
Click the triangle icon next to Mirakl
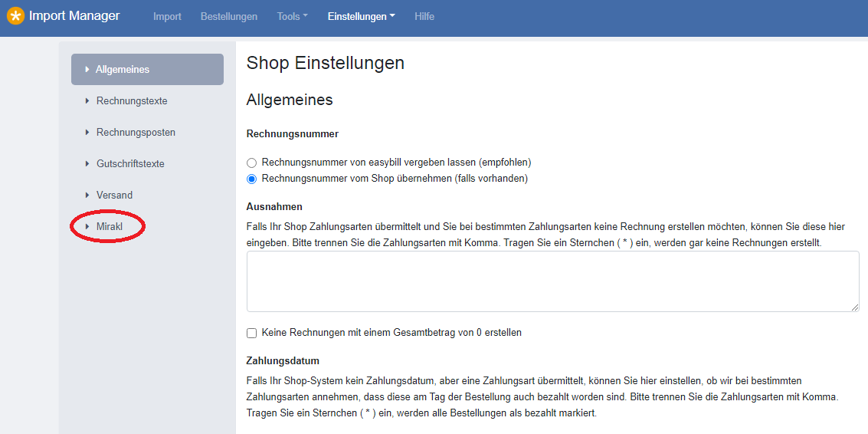point(87,227)
